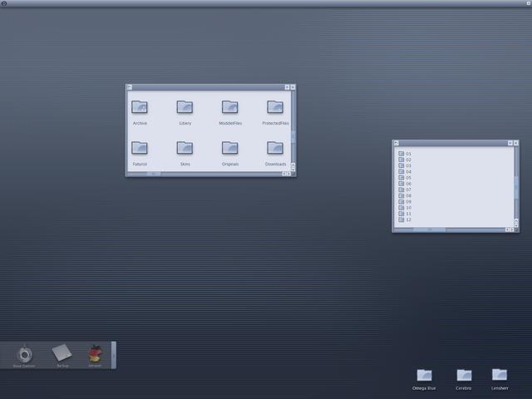
Task: Click folder window's bottom-right resize grip
Action: tap(293, 174)
